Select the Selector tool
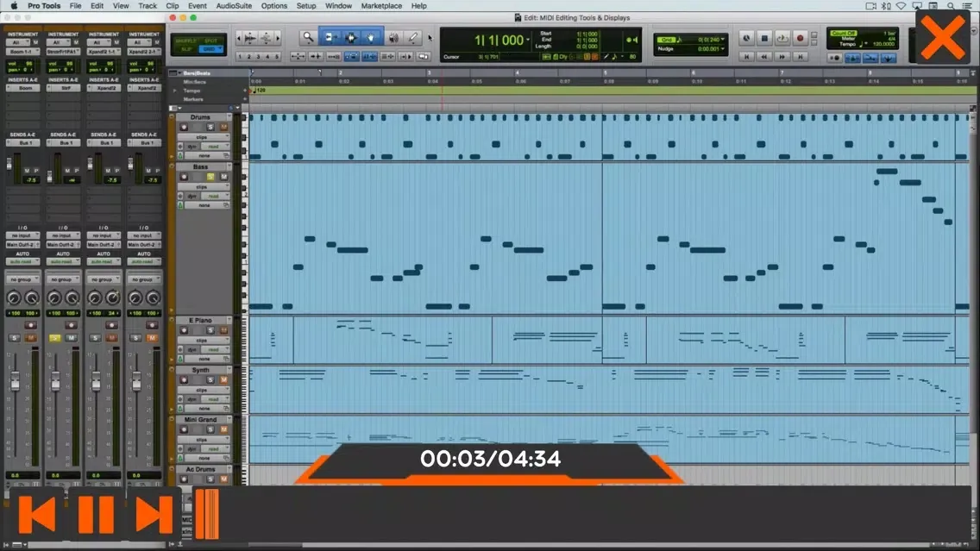 point(350,38)
